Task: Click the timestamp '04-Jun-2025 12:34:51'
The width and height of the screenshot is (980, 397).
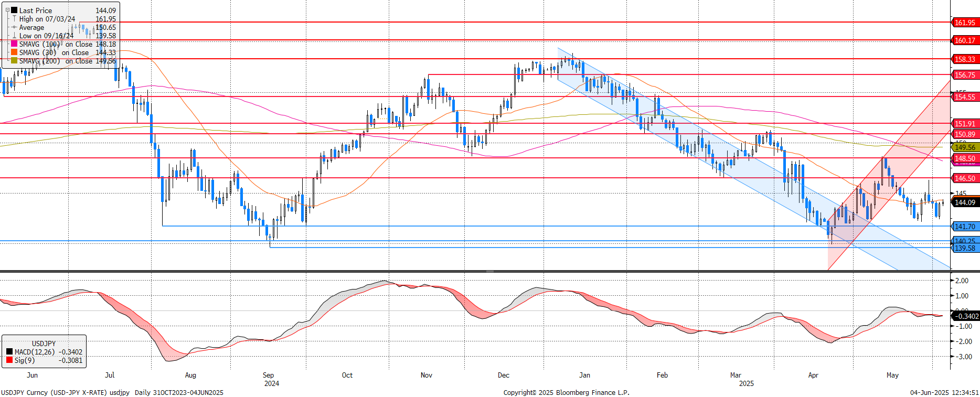Action: point(944,392)
